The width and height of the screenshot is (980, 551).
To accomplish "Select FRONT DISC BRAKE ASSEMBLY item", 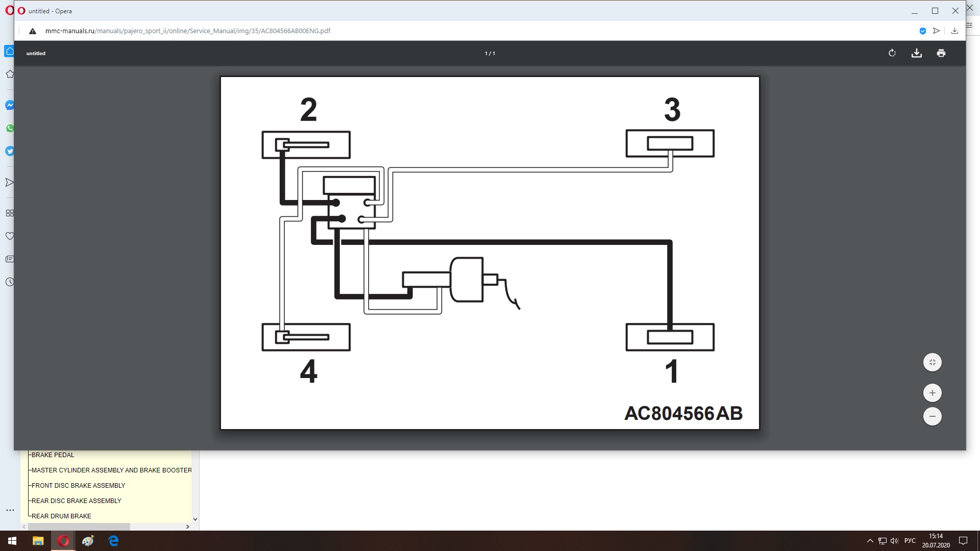I will point(78,486).
